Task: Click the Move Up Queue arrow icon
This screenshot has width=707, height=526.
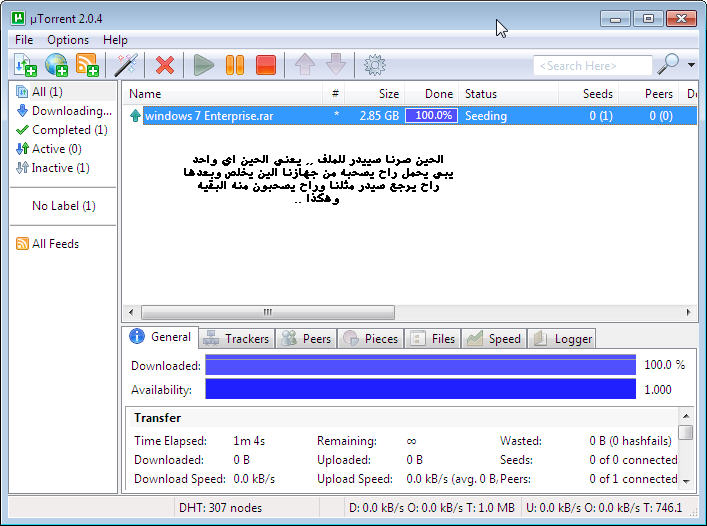Action: click(305, 64)
